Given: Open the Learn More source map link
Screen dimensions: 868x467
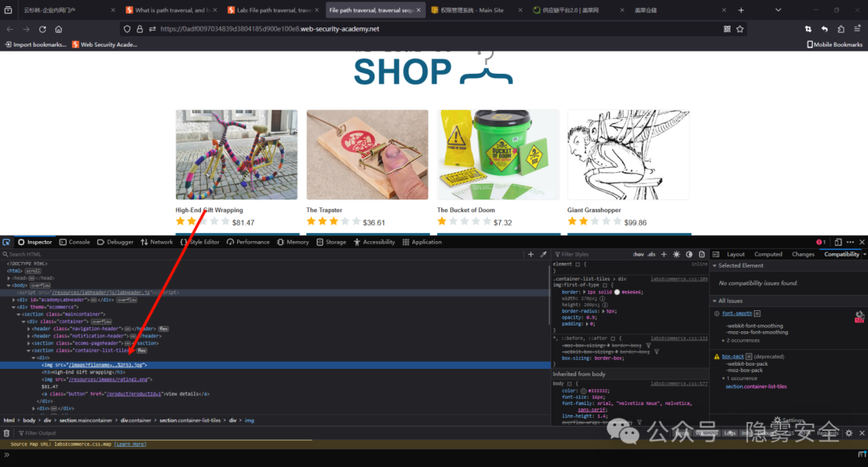Looking at the screenshot, I should tap(130, 444).
